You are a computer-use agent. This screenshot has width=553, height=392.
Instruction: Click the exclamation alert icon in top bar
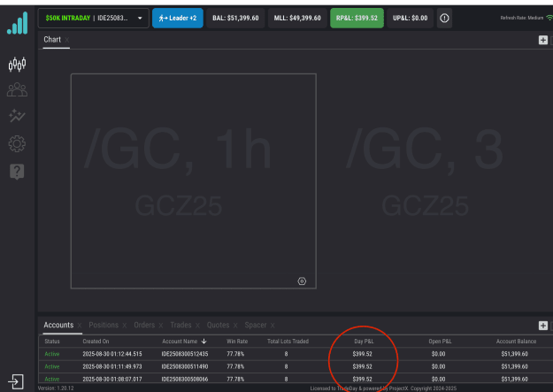tap(444, 18)
